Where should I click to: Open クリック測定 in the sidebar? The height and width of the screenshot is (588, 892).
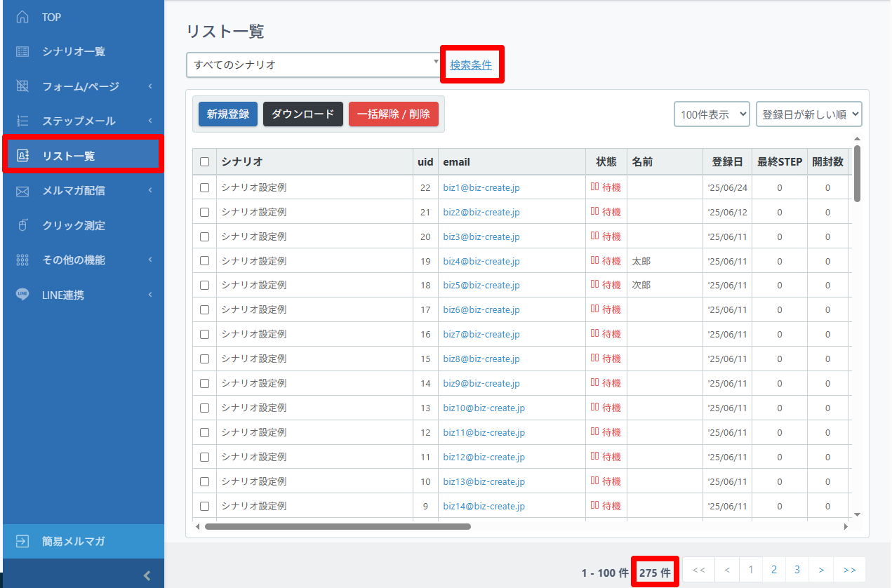[84, 225]
